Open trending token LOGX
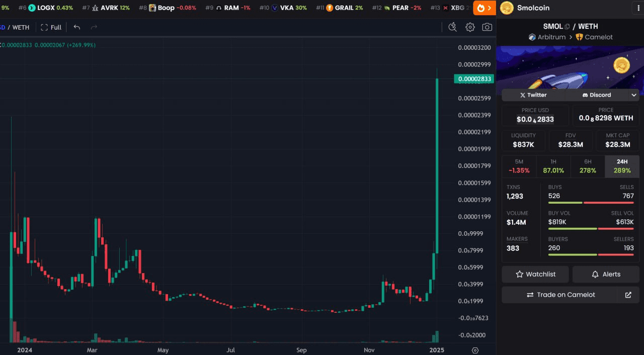The width and height of the screenshot is (644, 355). pyautogui.click(x=46, y=8)
